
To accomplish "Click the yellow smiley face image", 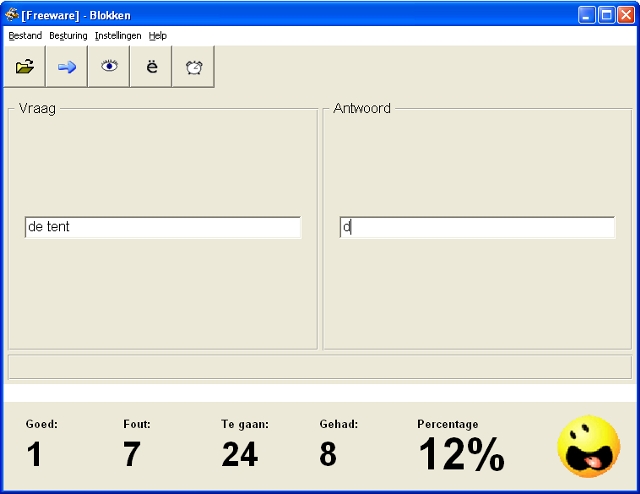I will point(588,446).
